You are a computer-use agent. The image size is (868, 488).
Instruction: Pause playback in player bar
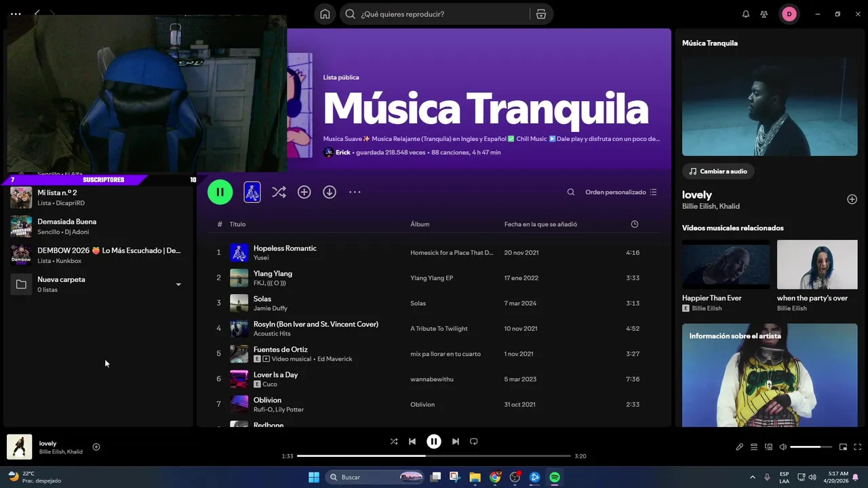[434, 441]
